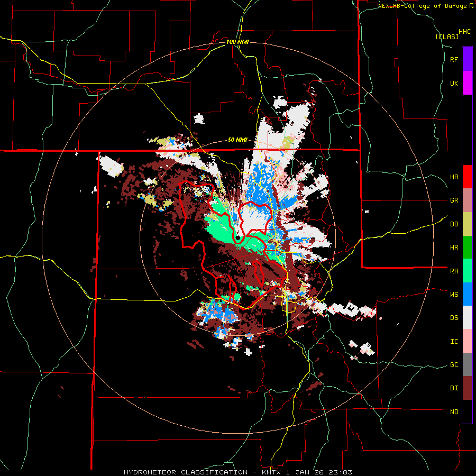The width and height of the screenshot is (476, 476).
Task: Click the BD olive legend swatch
Action: pos(467,224)
